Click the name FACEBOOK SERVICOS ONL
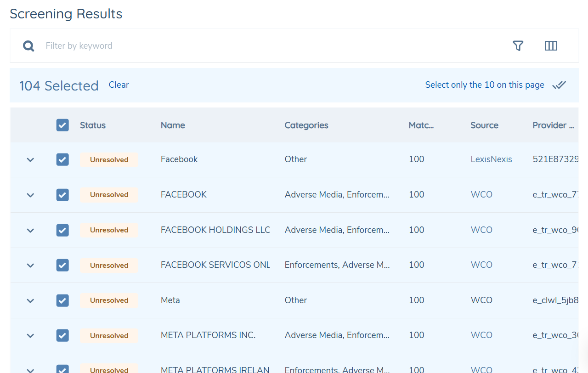588x373 pixels. coord(215,265)
